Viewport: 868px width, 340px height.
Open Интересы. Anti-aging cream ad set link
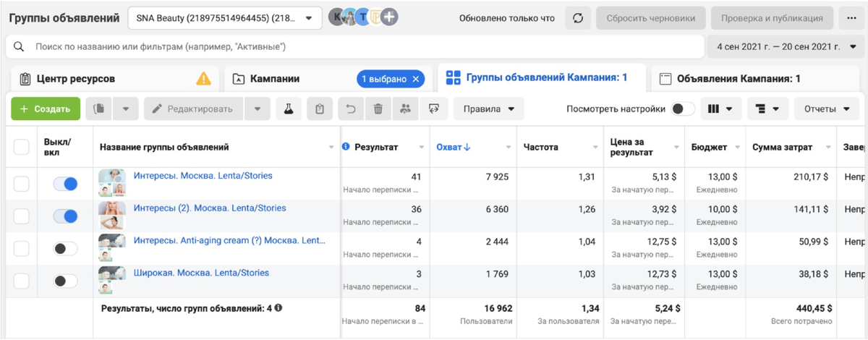pyautogui.click(x=229, y=240)
